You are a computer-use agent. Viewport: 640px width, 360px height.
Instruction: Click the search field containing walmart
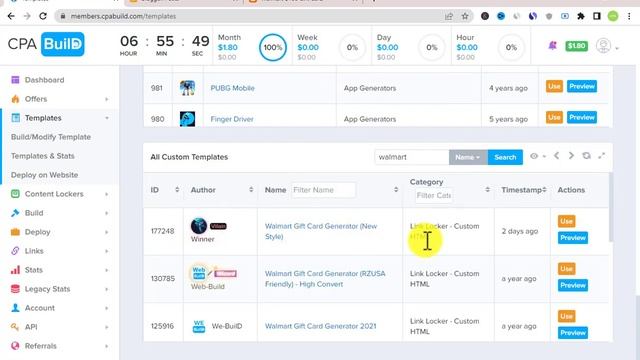point(411,157)
